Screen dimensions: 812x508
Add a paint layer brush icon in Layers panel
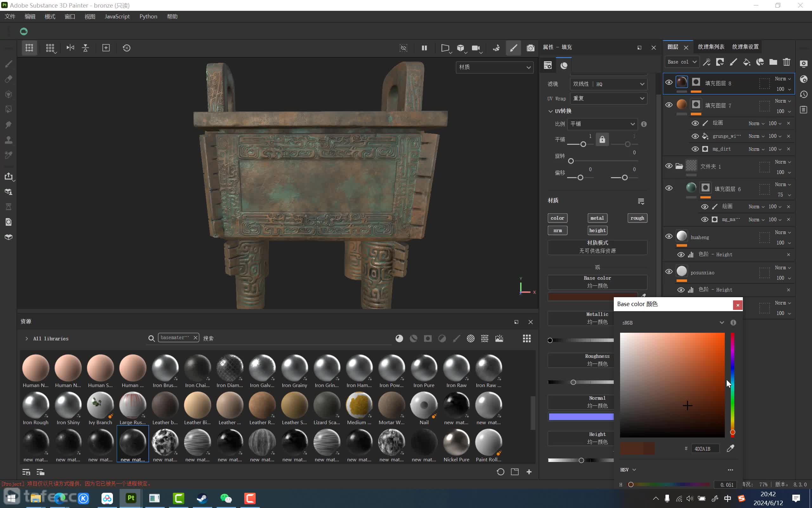pos(733,62)
